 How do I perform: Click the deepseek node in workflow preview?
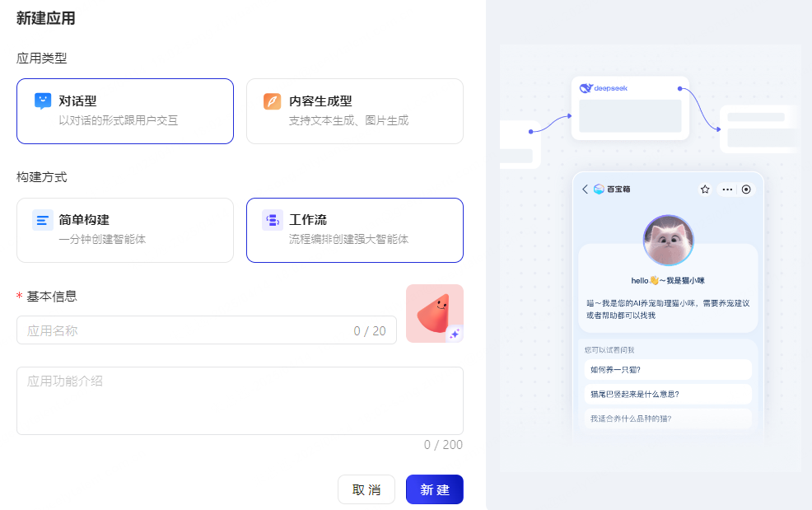tap(630, 108)
